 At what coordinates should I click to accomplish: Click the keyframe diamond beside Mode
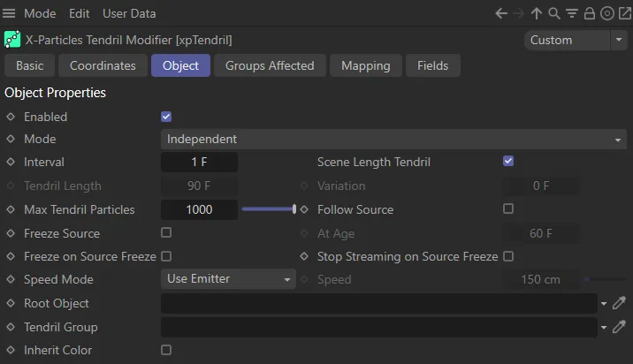(x=11, y=139)
